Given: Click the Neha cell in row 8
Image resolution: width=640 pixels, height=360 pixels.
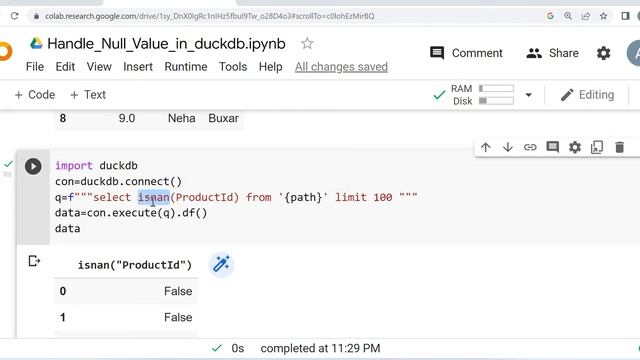Looking at the screenshot, I should tap(182, 118).
